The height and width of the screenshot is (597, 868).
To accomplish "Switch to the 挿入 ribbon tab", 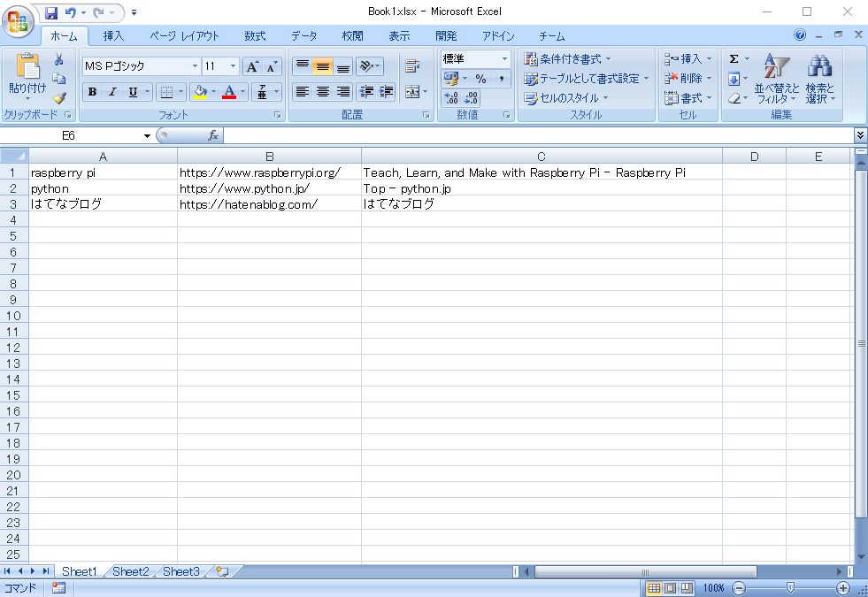I will click(x=113, y=36).
